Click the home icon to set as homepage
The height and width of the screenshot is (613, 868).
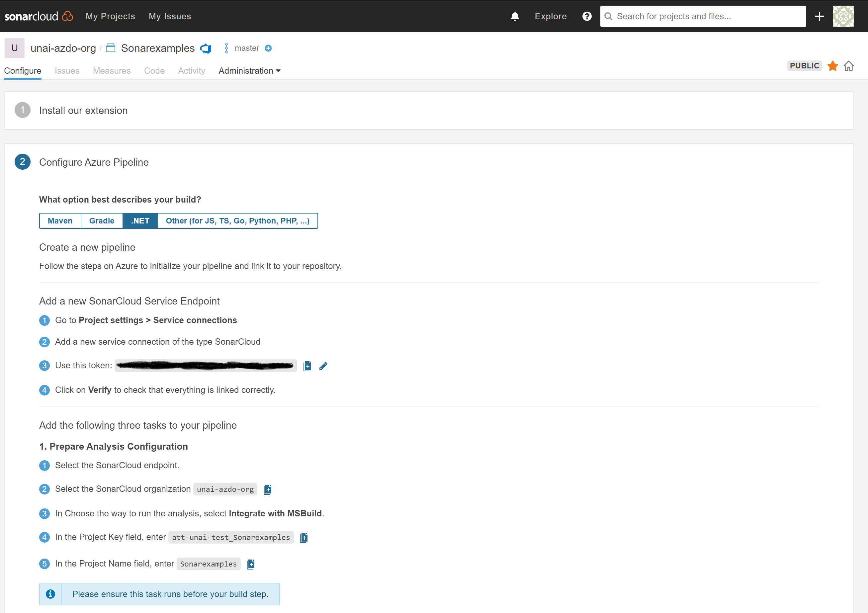tap(848, 66)
